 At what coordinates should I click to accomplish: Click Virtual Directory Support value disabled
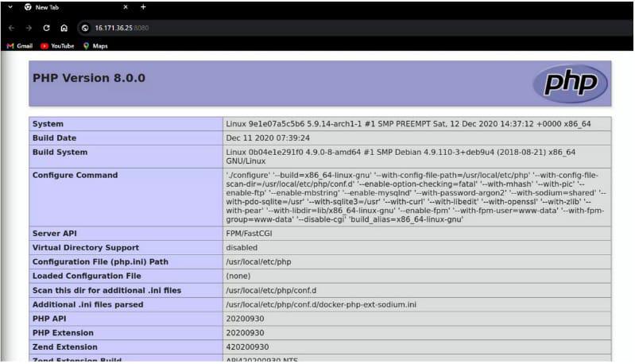point(242,248)
